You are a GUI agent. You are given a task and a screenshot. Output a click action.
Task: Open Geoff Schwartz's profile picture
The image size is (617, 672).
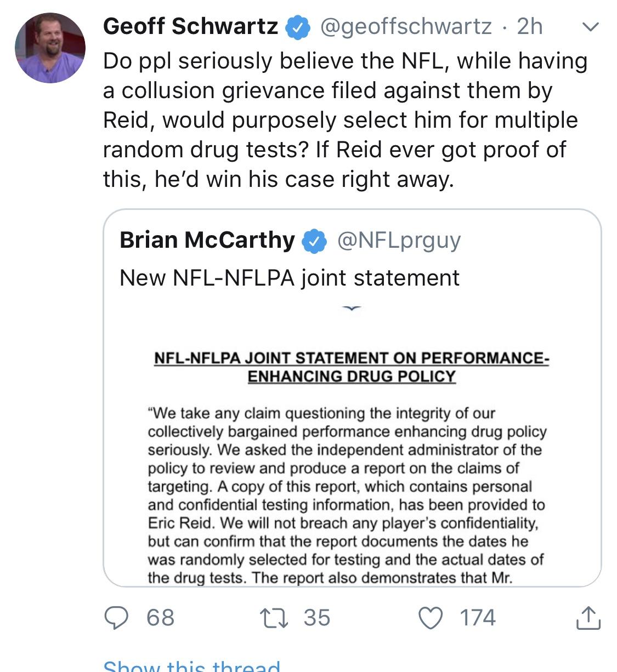pyautogui.click(x=50, y=48)
